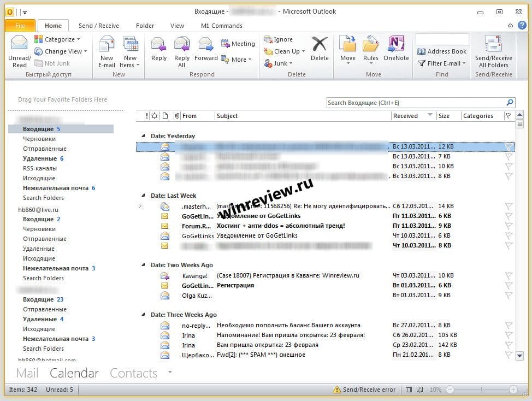Sort by Reminder bell column header
This screenshot has width=532, height=401.
(x=155, y=116)
